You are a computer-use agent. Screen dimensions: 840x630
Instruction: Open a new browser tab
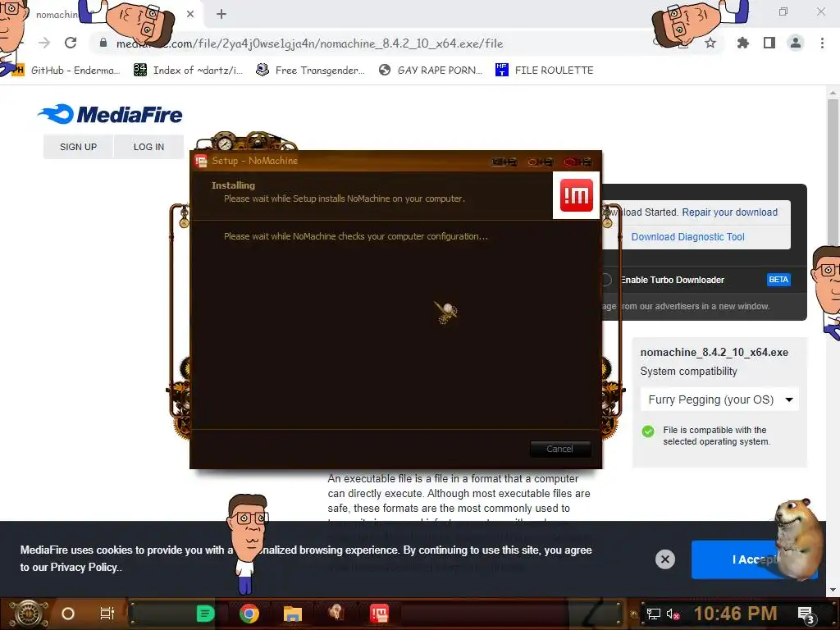click(x=221, y=14)
